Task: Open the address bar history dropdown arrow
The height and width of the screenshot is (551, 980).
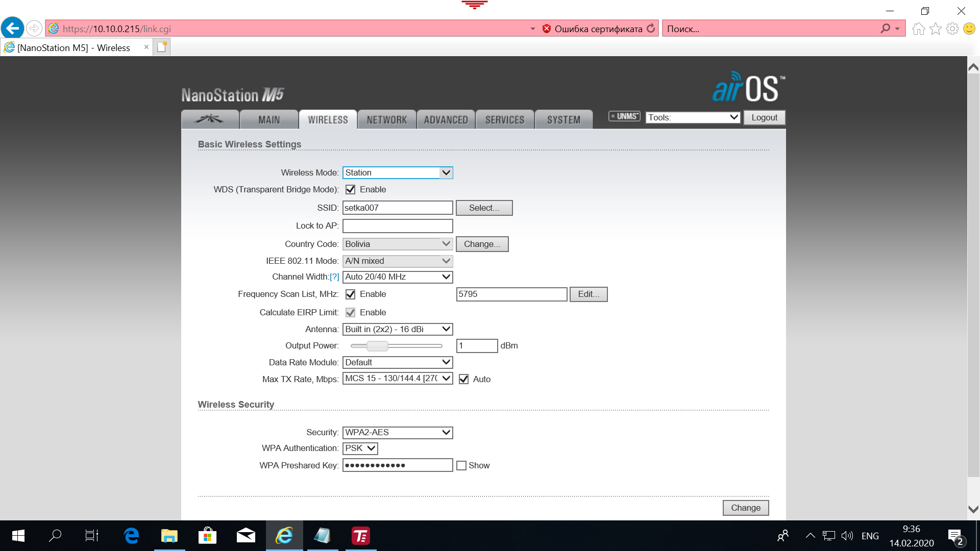Action: click(532, 29)
